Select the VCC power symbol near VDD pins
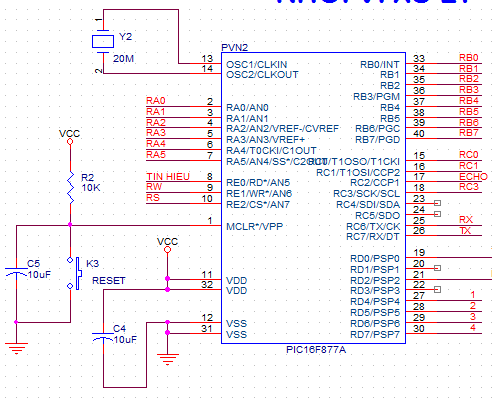 coord(167,245)
